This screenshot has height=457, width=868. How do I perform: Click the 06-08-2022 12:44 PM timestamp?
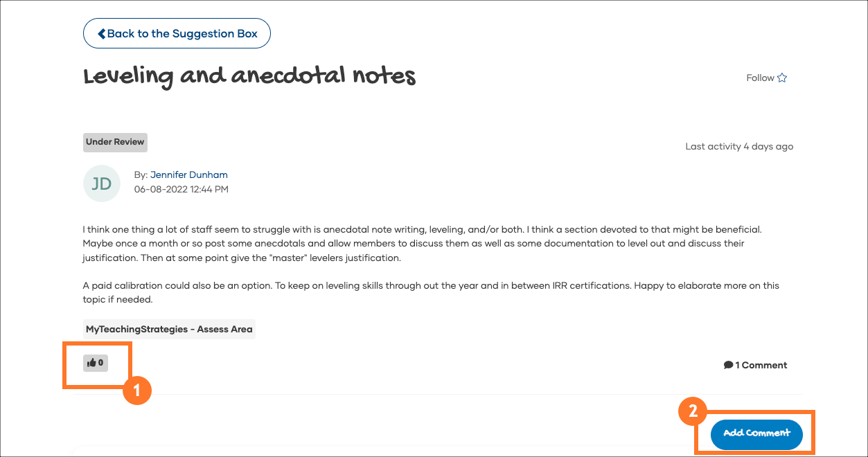pyautogui.click(x=181, y=189)
